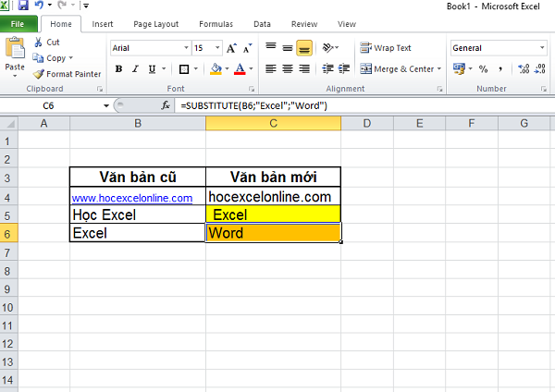Toggle Bottom Align
Viewport: 555px width, 392px height.
304,48
